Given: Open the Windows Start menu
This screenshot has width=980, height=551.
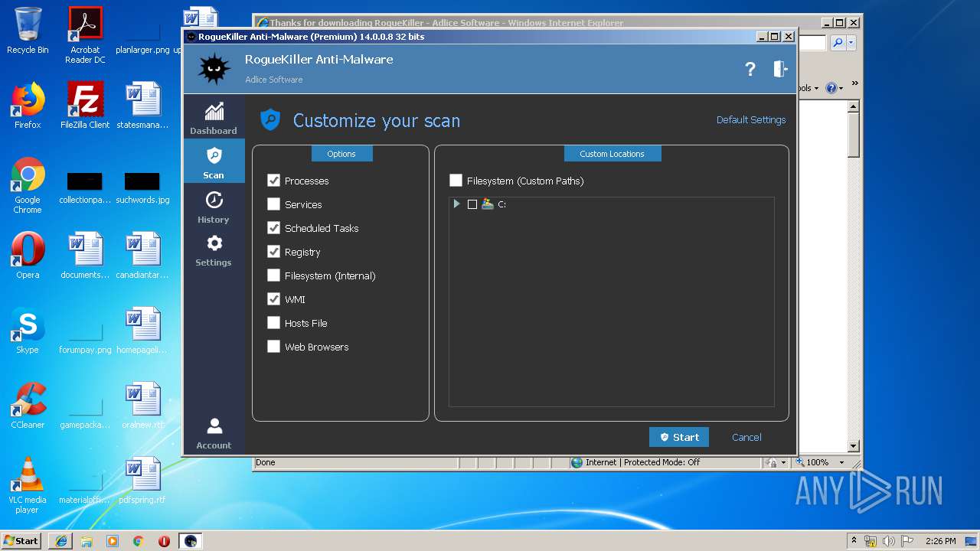Looking at the screenshot, I should click(x=21, y=541).
